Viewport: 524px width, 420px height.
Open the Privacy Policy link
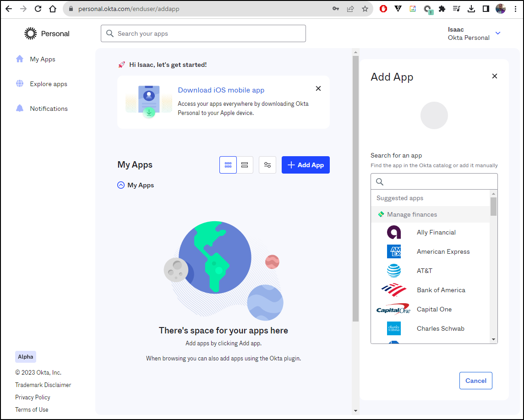33,397
